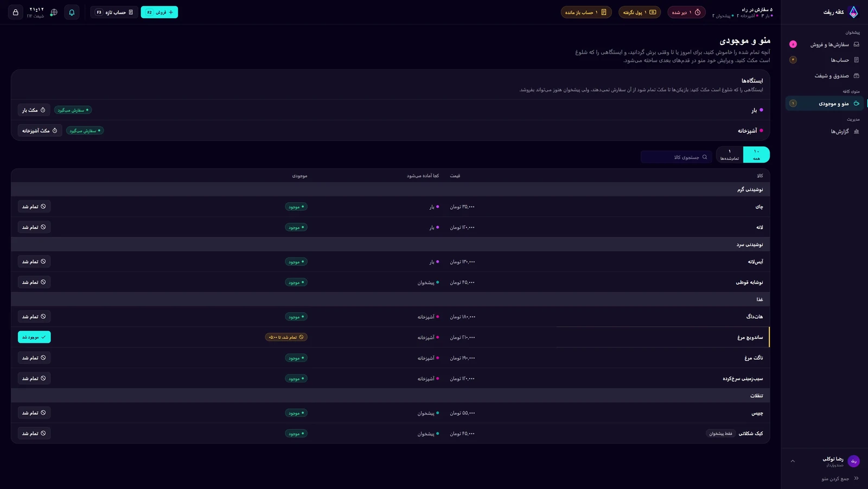Show the ۱ دیر شده late orders chip
The height and width of the screenshot is (489, 868).
click(x=686, y=12)
